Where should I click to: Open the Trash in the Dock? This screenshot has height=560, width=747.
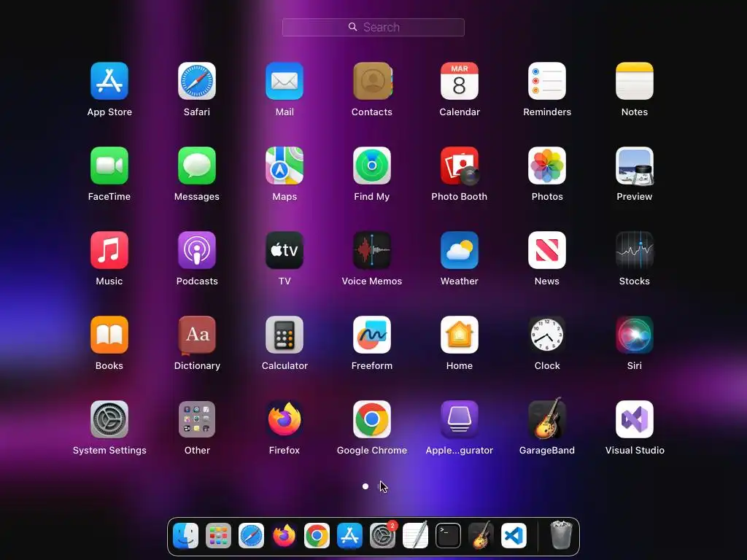click(x=561, y=535)
